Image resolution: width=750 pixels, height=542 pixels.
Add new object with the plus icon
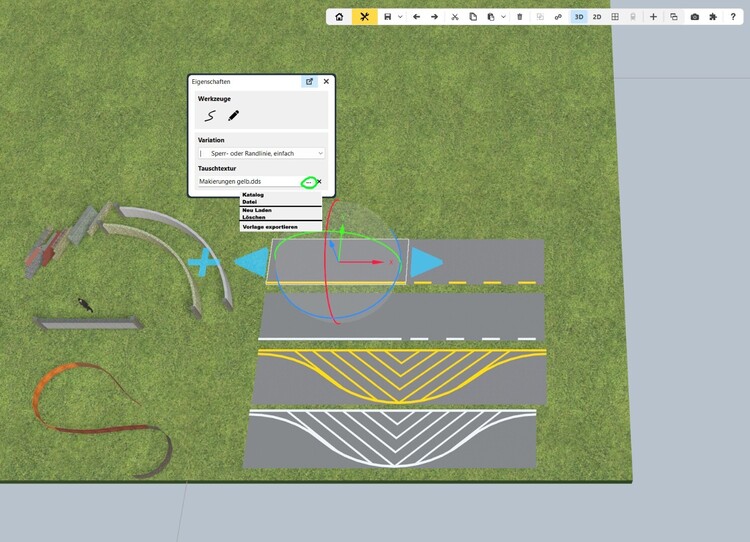(x=653, y=17)
